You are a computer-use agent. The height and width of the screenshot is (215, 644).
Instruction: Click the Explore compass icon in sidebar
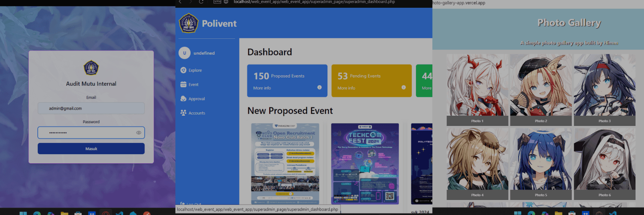click(184, 70)
